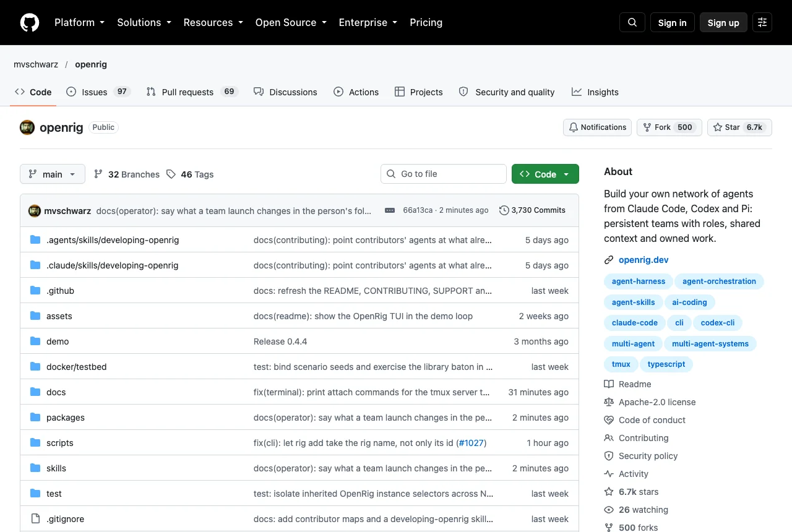This screenshot has width=792, height=532.
Task: Open the Notifications button
Action: tap(597, 127)
